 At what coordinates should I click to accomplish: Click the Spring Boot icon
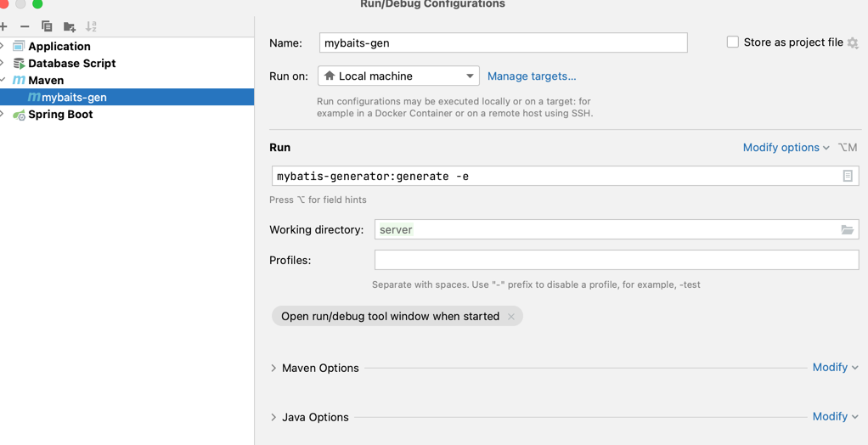click(19, 115)
